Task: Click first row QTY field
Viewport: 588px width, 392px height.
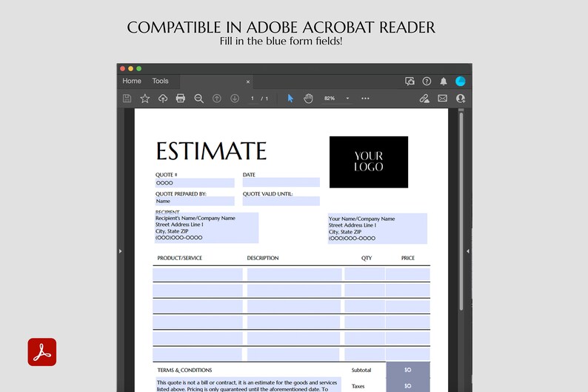Action: pyautogui.click(x=364, y=274)
